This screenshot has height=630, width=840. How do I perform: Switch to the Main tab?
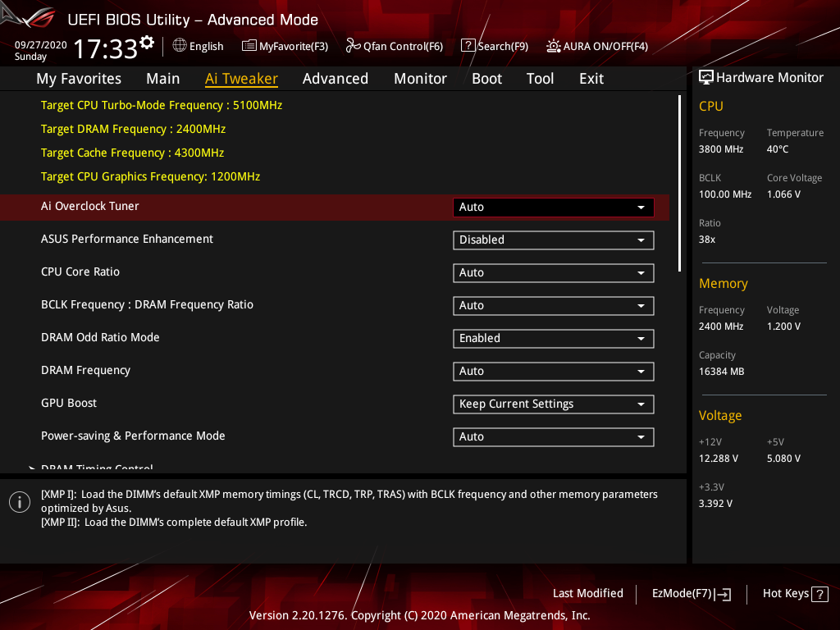[163, 79]
